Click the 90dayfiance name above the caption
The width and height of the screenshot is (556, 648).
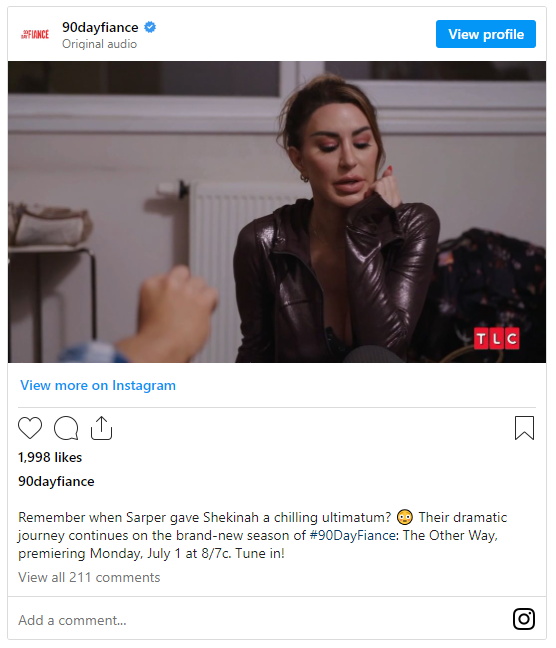[56, 481]
